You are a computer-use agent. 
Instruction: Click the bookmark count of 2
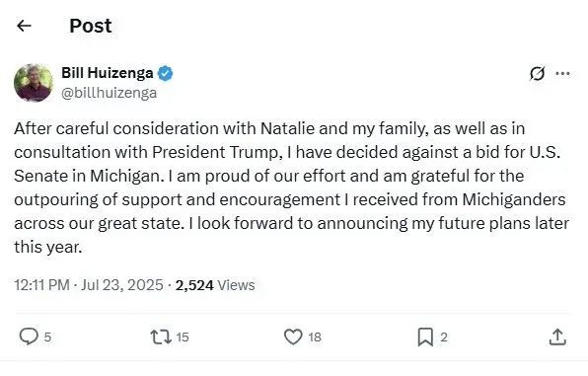tap(444, 337)
